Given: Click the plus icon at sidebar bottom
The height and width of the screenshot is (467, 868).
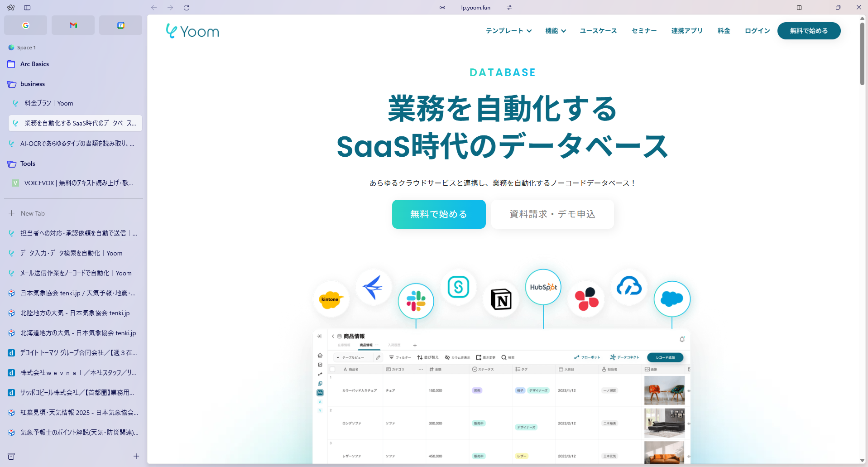Looking at the screenshot, I should (136, 456).
